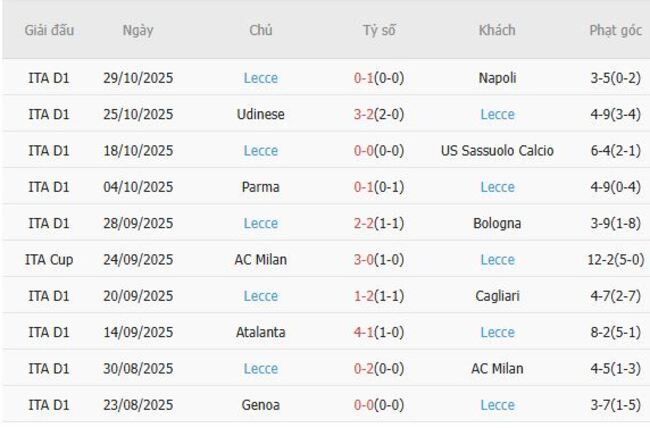Click the Bologna away team name
The image size is (650, 428).
point(497,223)
